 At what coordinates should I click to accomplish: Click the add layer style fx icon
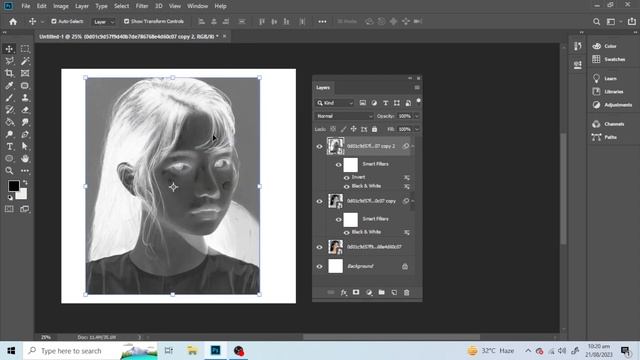(x=344, y=293)
